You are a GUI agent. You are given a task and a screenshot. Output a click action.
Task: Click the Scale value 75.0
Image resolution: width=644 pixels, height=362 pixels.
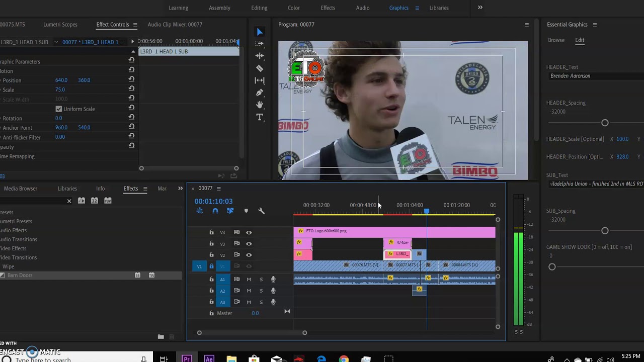(x=60, y=89)
